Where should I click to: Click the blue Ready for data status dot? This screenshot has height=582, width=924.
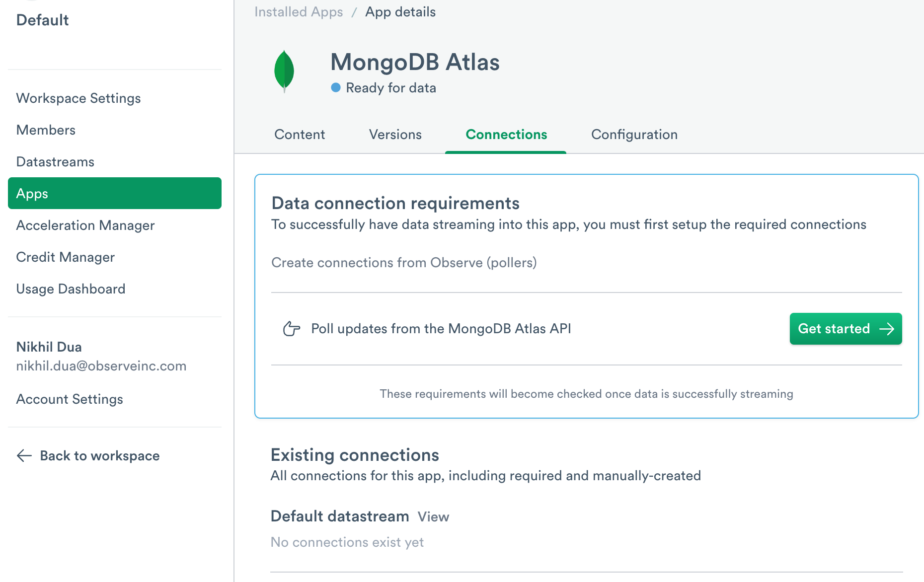coord(336,87)
